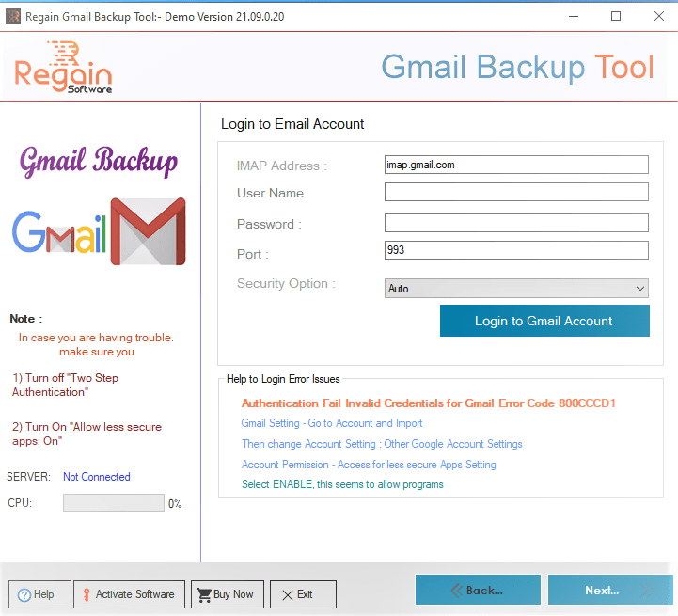Minimize the Regain Gmail Backup Tool window

coord(574,16)
